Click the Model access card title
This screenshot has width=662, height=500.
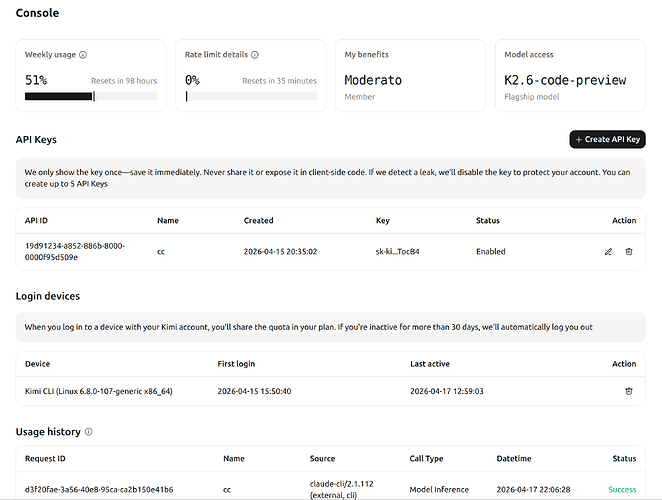[529, 55]
